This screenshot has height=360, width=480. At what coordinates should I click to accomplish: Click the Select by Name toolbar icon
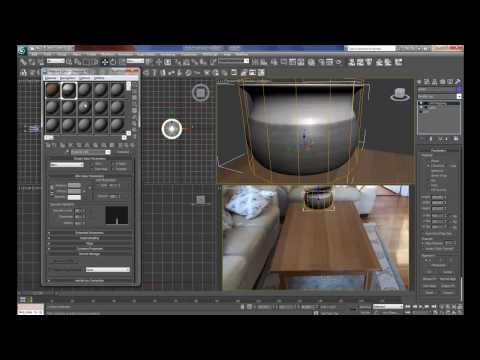coord(77,62)
